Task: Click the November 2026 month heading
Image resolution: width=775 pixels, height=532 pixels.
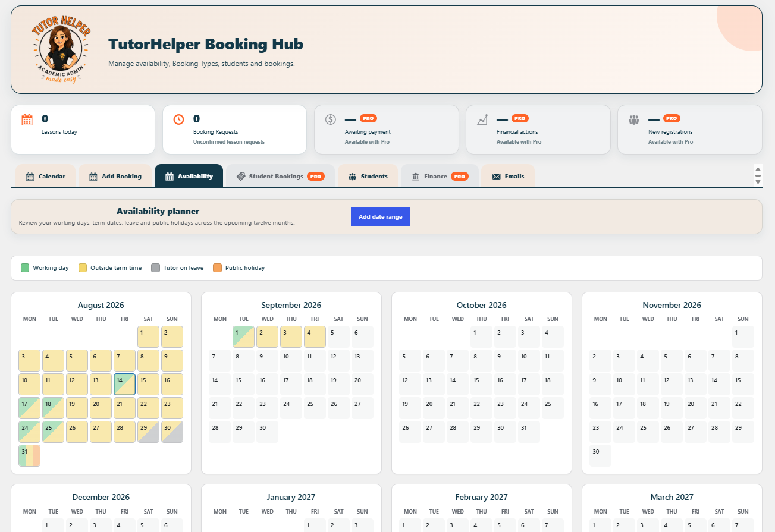Action: coord(672,306)
